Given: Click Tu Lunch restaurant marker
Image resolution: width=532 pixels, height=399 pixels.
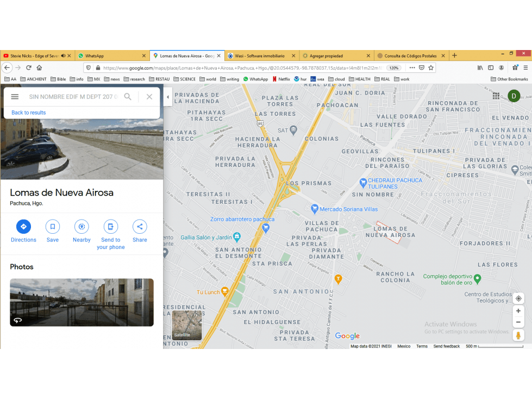Looking at the screenshot, I should click(224, 291).
